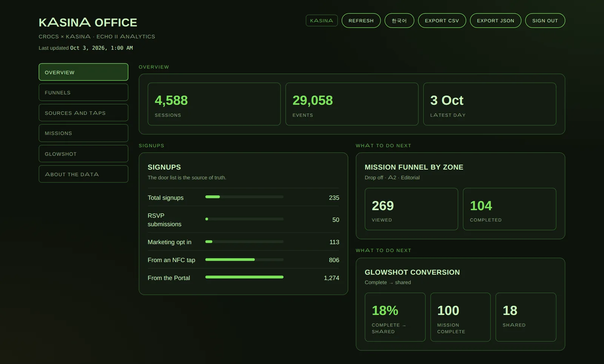The width and height of the screenshot is (604, 364).
Task: Click the 269 Viewed card
Action: click(411, 209)
